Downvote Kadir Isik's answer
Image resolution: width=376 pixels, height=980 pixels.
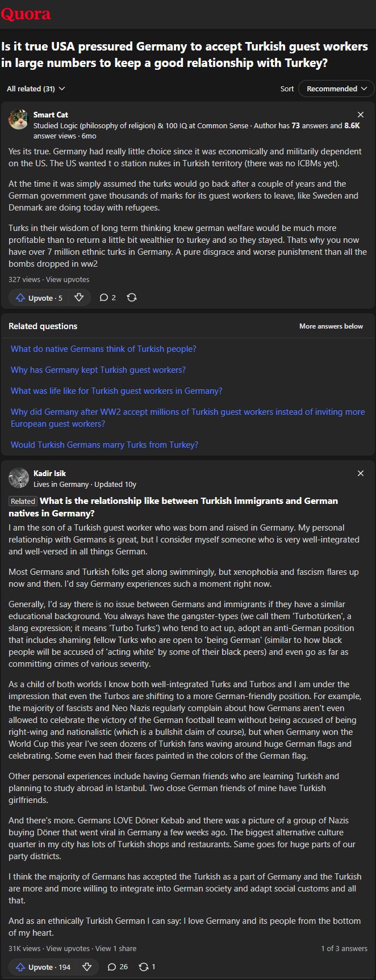point(87,966)
